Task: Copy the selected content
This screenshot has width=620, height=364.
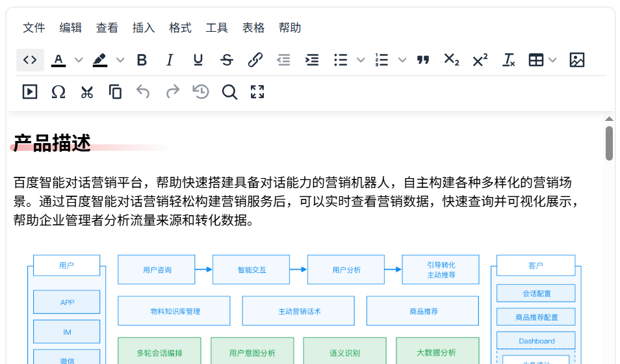Action: tap(115, 92)
